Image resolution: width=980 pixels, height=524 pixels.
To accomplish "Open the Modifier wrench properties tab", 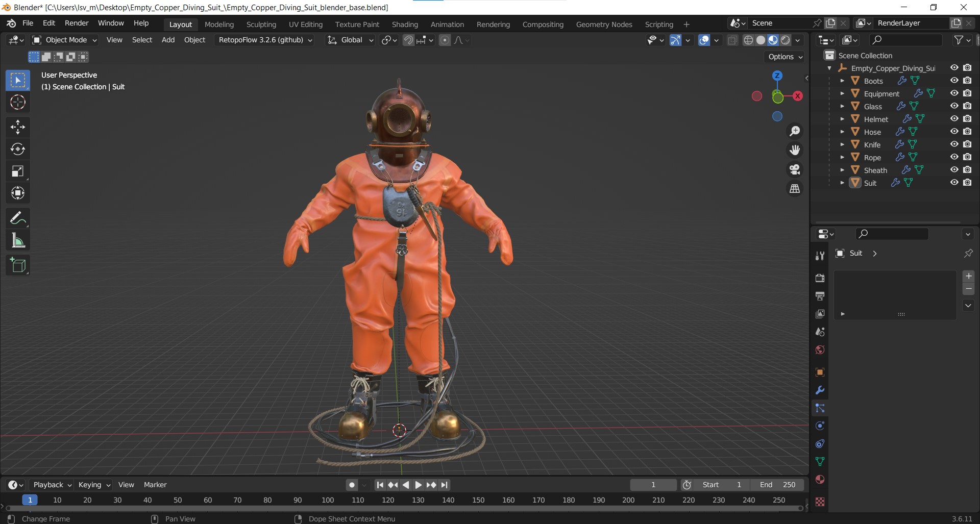I will tap(820, 390).
